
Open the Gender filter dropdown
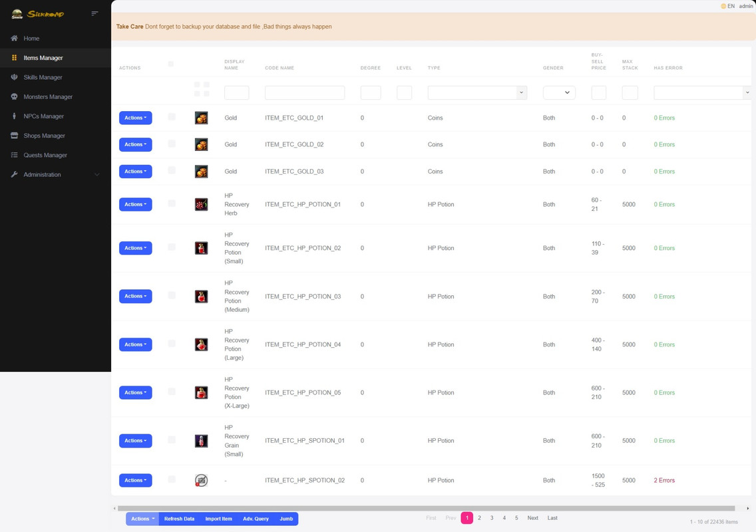tap(559, 92)
